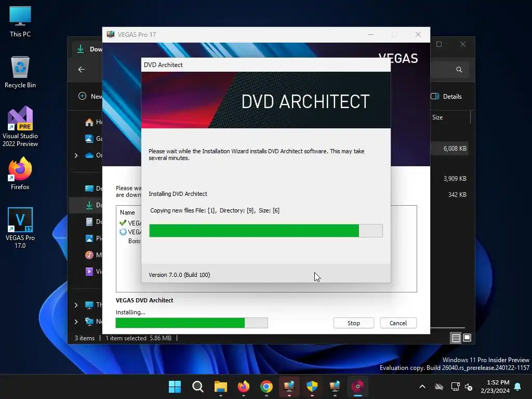
Task: Open Details pane in File Explorer
Action: [x=446, y=96]
